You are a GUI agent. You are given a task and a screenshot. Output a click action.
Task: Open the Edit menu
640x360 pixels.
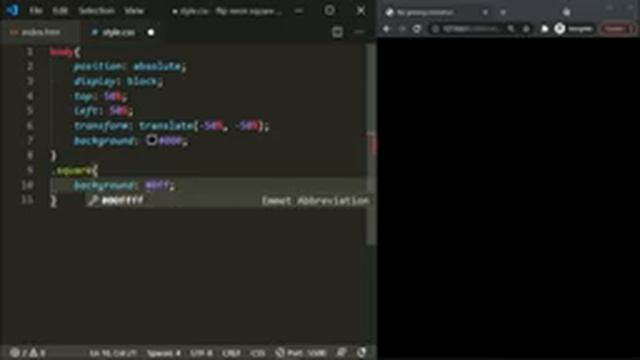point(60,11)
